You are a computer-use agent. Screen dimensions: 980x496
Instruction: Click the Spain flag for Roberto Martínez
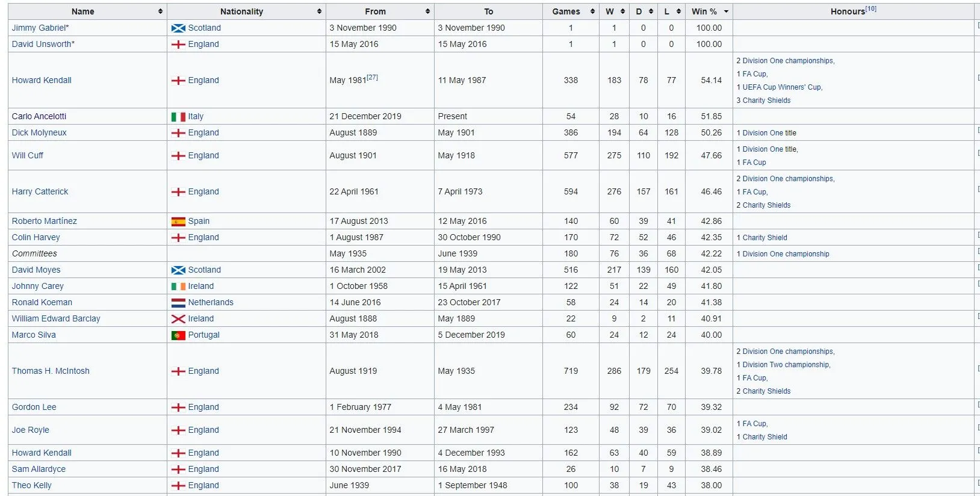pyautogui.click(x=178, y=222)
